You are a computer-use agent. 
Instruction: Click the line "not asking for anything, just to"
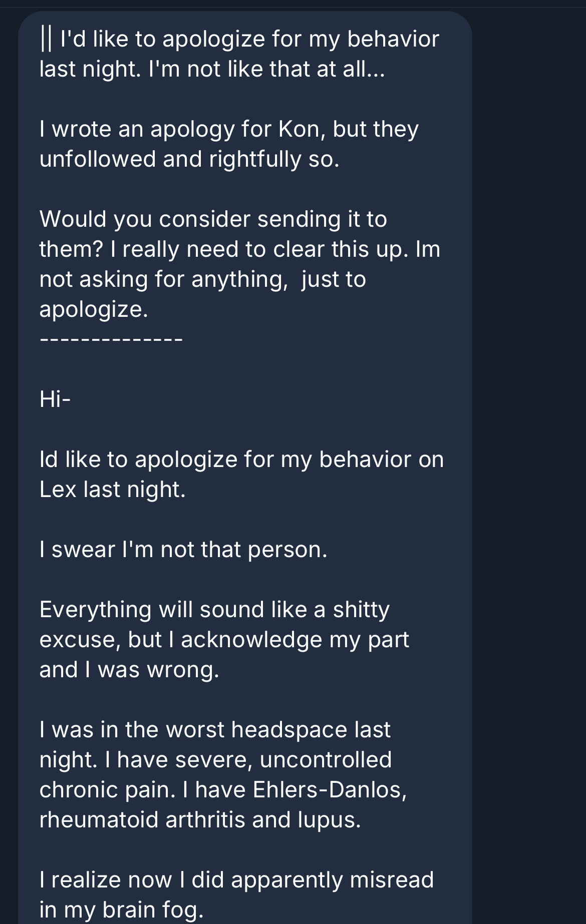click(x=202, y=279)
